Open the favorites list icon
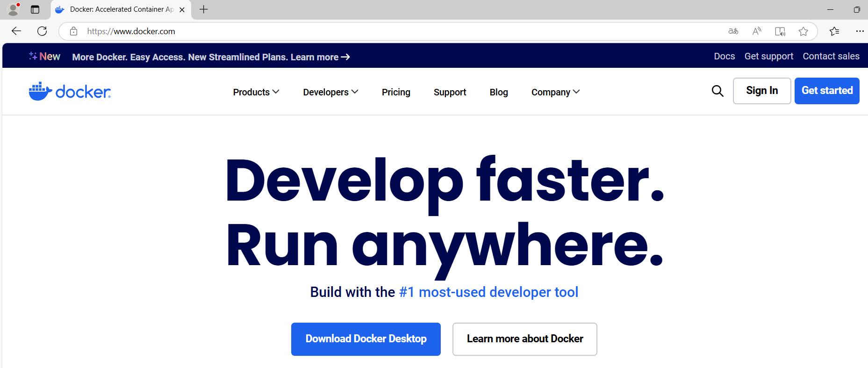This screenshot has height=368, width=868. (x=834, y=31)
